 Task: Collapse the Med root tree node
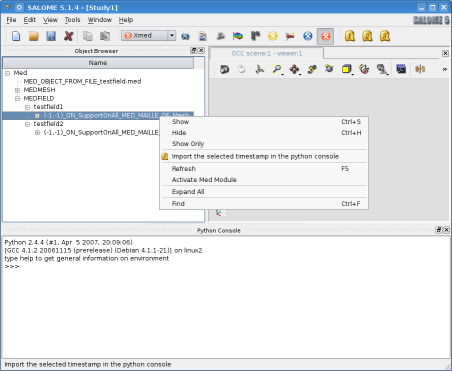pos(7,73)
